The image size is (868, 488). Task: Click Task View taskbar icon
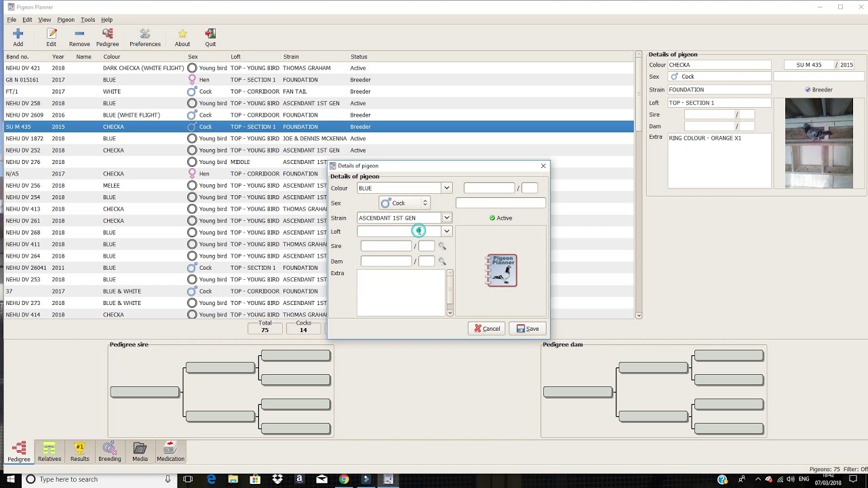(x=188, y=479)
